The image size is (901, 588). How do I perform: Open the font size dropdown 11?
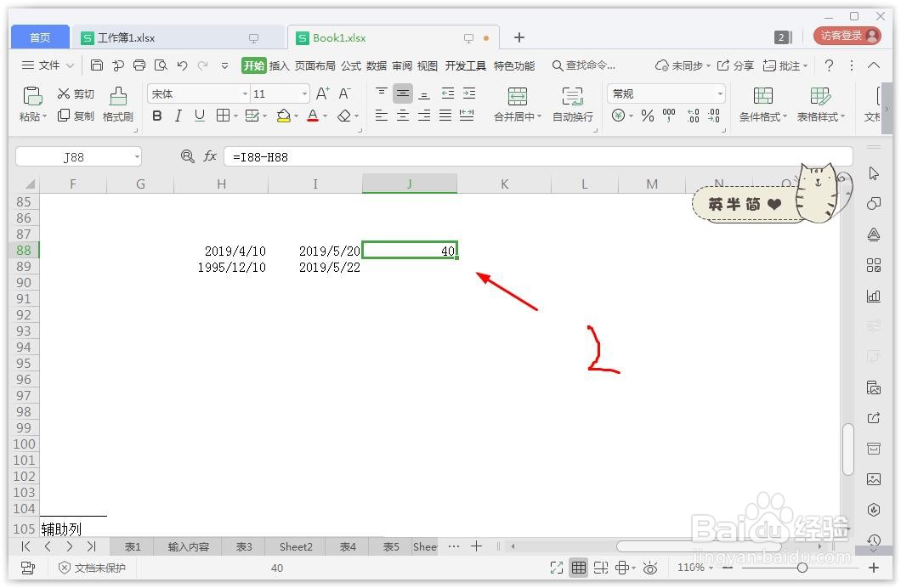click(304, 93)
